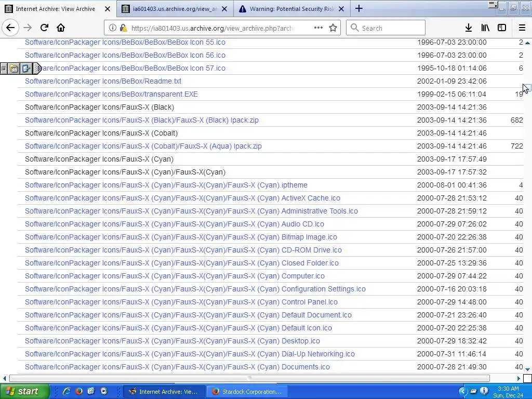Screen dimensions: 532x399
Task: Open the BeBox/Readme.txt link
Action: pyautogui.click(x=103, y=81)
